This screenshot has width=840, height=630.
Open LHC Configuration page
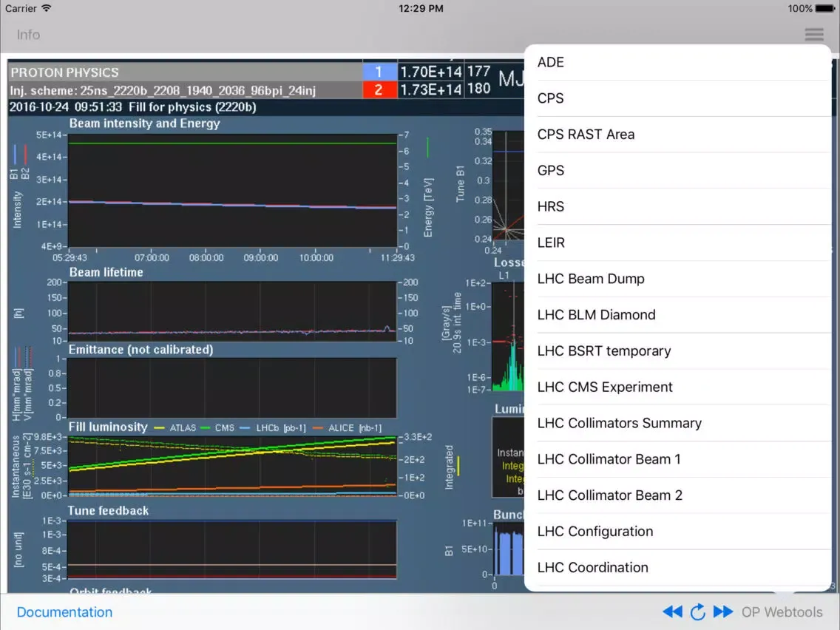677,532
